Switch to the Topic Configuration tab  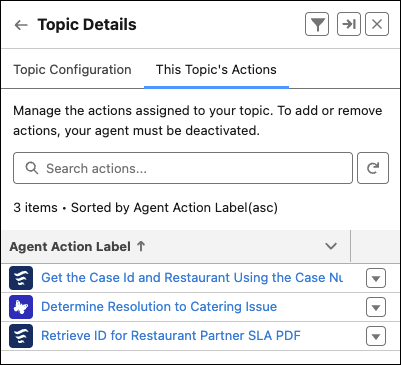pyautogui.click(x=72, y=70)
